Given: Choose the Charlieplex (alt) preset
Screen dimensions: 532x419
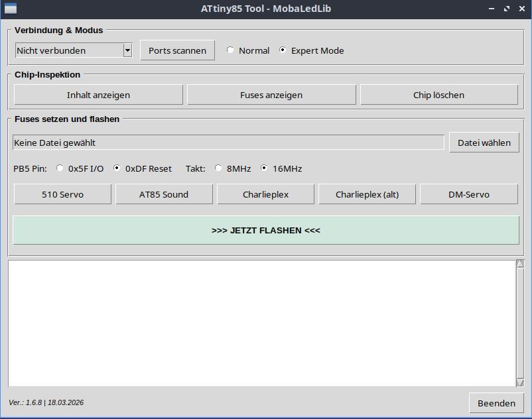Looking at the screenshot, I should [367, 194].
